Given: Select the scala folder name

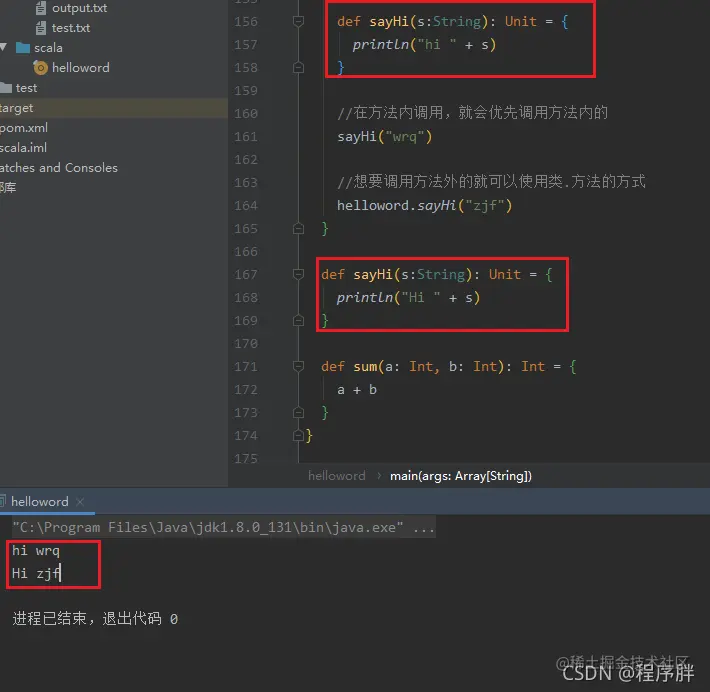Looking at the screenshot, I should [48, 48].
